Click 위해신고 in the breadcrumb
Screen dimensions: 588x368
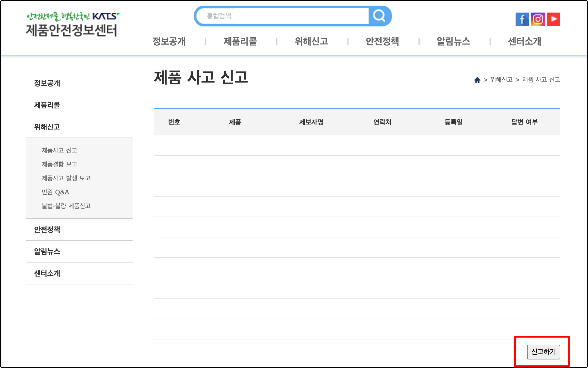point(501,80)
